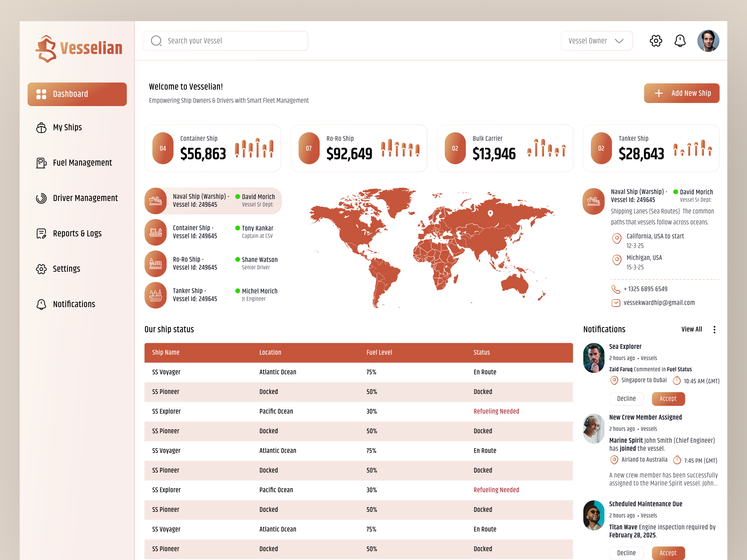
Task: Click the 7:45 PM timer icon
Action: (677, 460)
